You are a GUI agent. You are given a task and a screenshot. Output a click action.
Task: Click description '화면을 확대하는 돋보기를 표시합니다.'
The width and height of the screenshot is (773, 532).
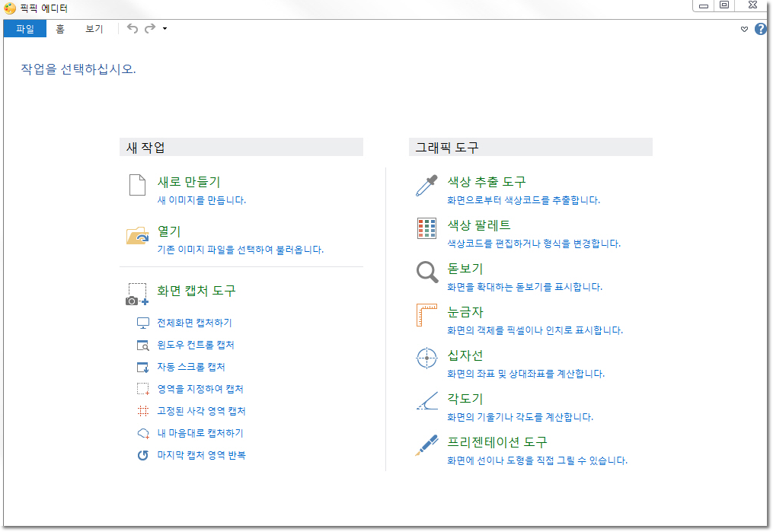pyautogui.click(x=525, y=287)
